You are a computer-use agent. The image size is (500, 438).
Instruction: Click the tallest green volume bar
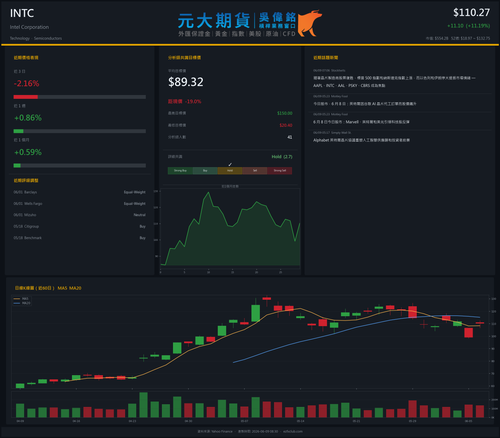point(144,405)
